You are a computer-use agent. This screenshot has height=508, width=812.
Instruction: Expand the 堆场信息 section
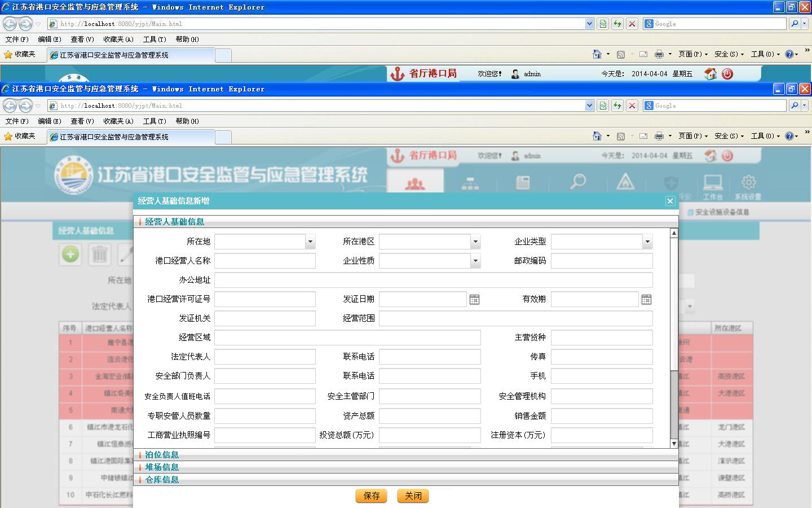tap(162, 467)
